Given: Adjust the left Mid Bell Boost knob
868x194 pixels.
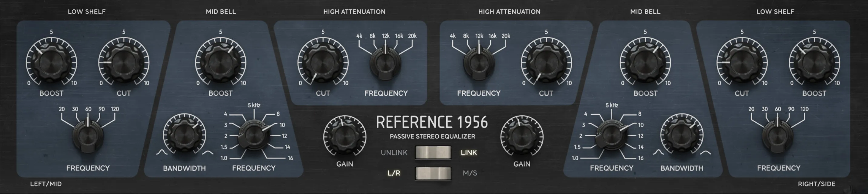Looking at the screenshot, I should pyautogui.click(x=221, y=63).
